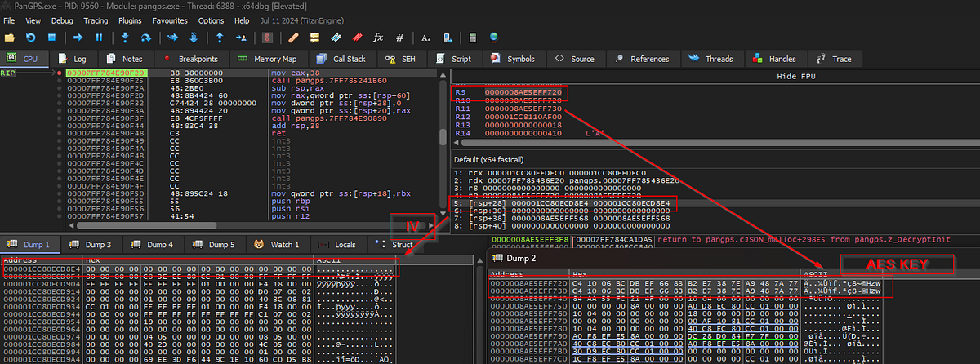Click the step into icon

coord(125,38)
